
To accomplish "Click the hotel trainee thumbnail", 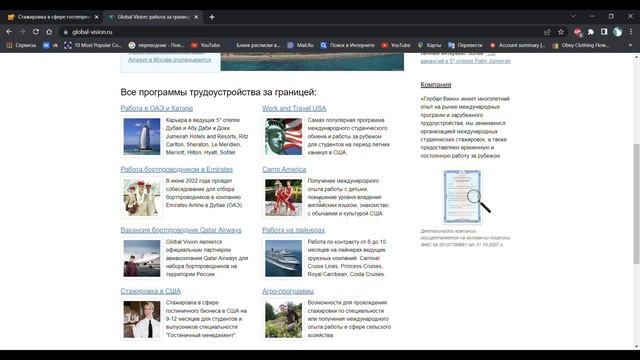I will [142, 319].
